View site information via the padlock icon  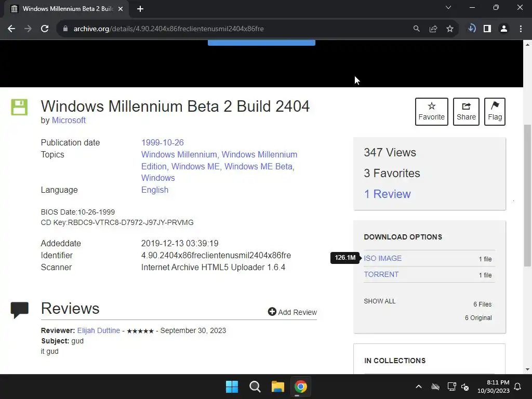tap(65, 29)
